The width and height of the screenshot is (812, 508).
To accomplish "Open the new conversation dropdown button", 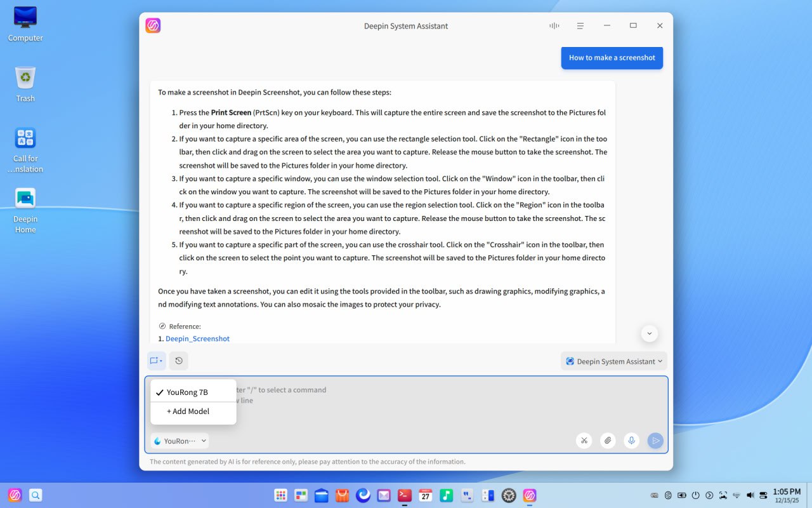I will click(156, 361).
